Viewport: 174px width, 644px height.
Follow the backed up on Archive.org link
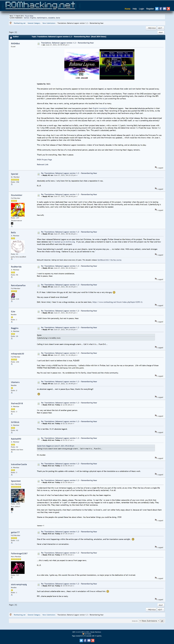point(63,242)
